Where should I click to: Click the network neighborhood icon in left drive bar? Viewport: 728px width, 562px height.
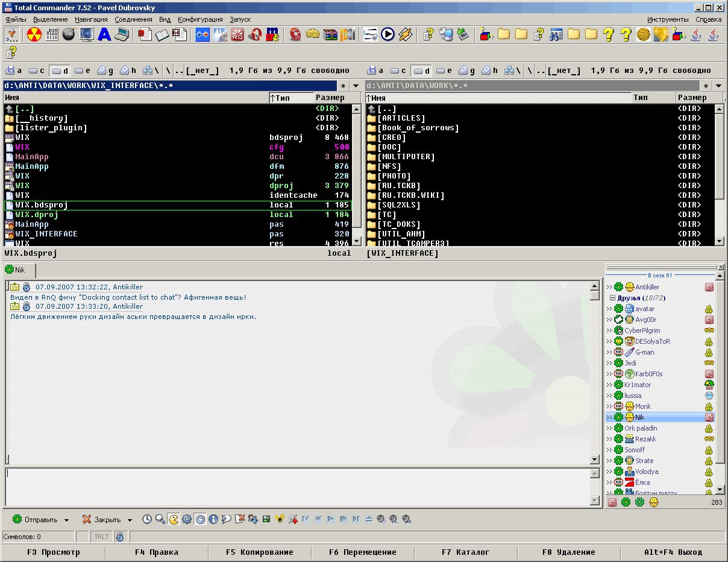(x=148, y=71)
